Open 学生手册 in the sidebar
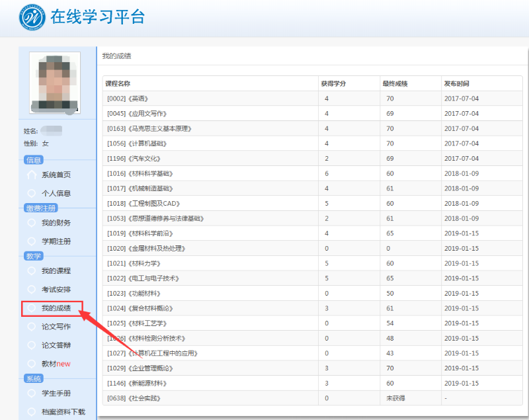 [56, 393]
